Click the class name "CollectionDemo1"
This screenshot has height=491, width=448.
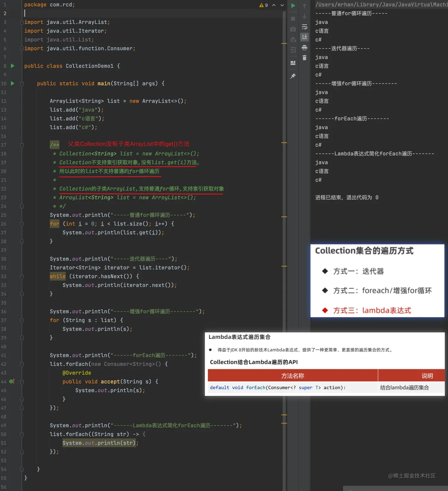tap(89, 66)
